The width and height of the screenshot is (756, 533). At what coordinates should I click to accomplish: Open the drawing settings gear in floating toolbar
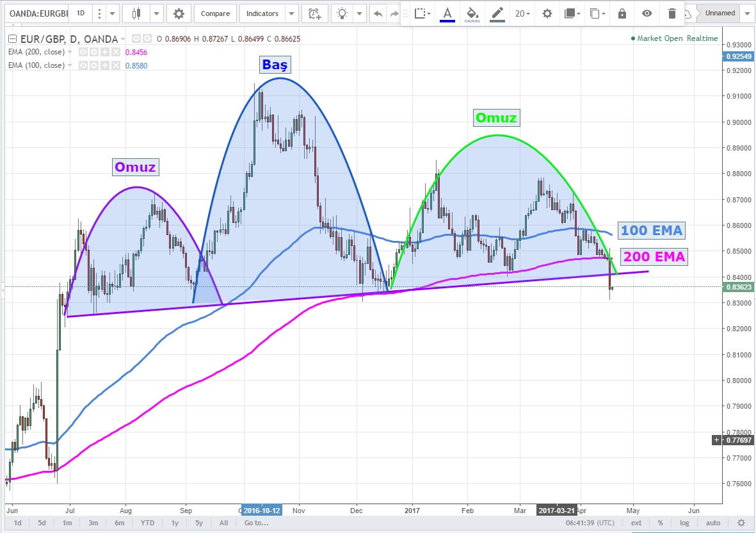pyautogui.click(x=547, y=13)
